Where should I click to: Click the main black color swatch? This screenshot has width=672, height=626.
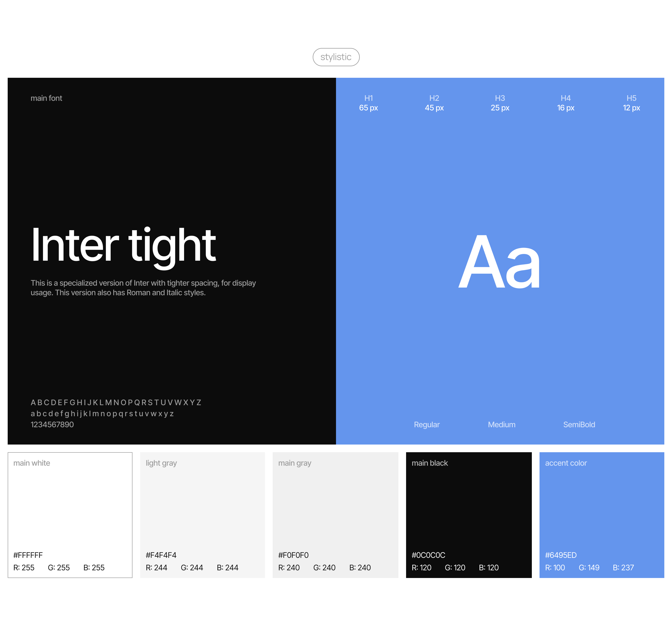click(468, 510)
